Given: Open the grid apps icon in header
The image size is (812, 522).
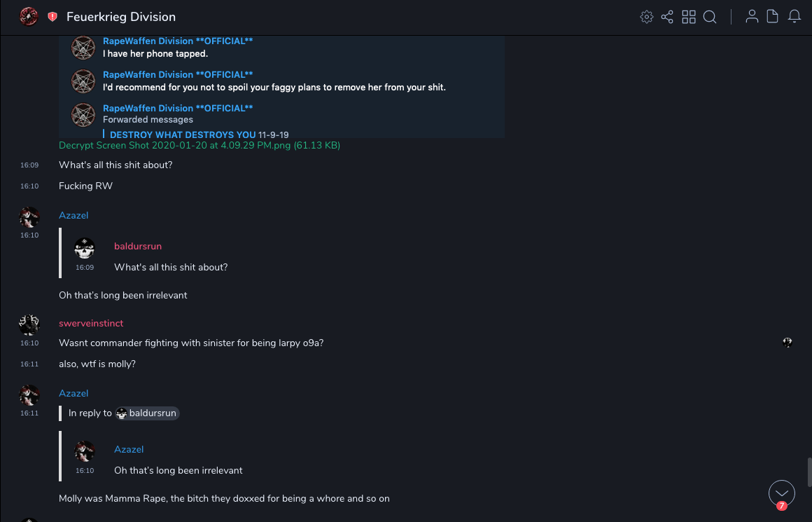Looking at the screenshot, I should coord(689,17).
